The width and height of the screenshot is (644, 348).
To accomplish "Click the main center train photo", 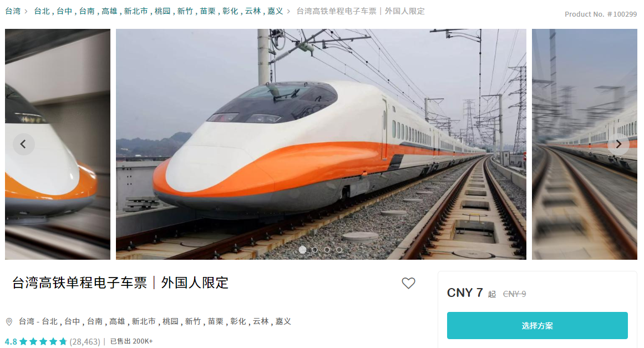I will coord(321,144).
